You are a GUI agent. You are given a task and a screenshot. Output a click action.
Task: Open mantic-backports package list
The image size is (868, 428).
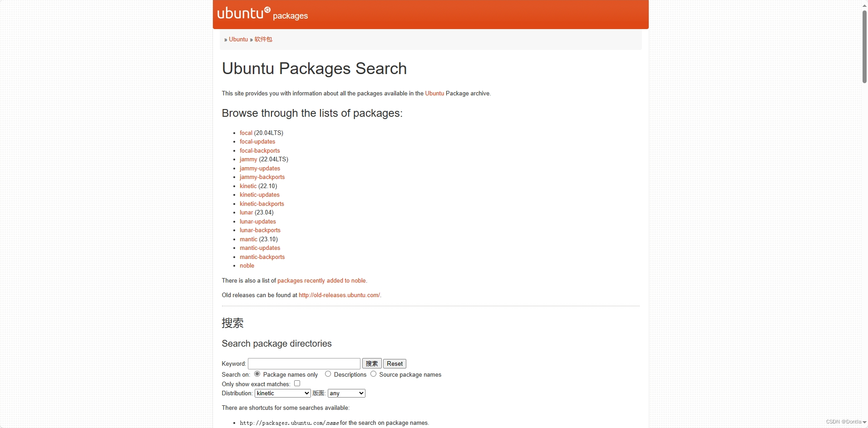pyautogui.click(x=262, y=257)
